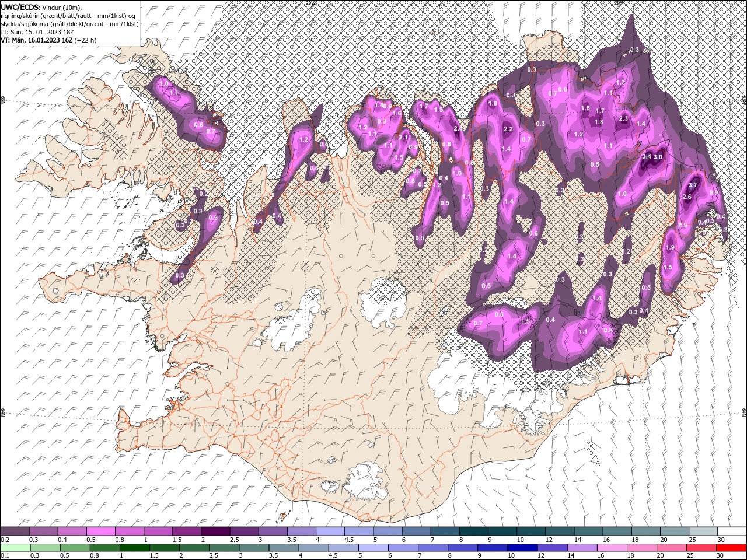The height and width of the screenshot is (560, 747).
Task: Select the white swatch after 30 in upper legend
Action: click(731, 531)
